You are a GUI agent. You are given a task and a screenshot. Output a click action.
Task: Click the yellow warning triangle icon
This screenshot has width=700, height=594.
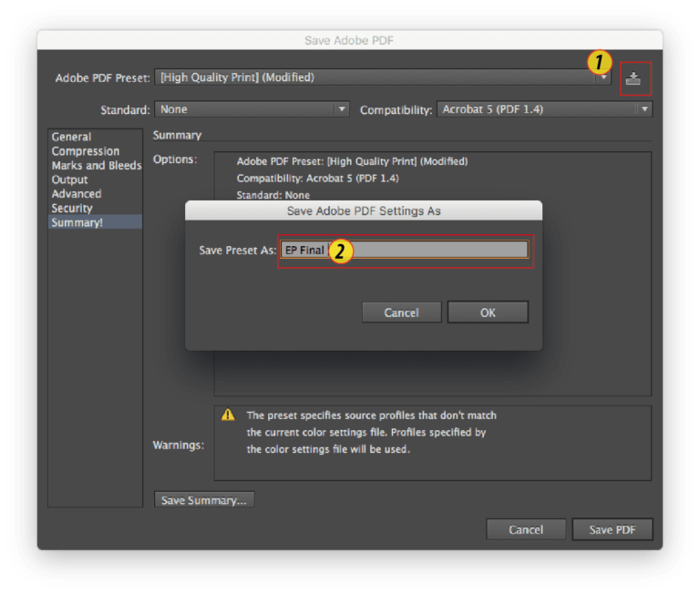228,415
